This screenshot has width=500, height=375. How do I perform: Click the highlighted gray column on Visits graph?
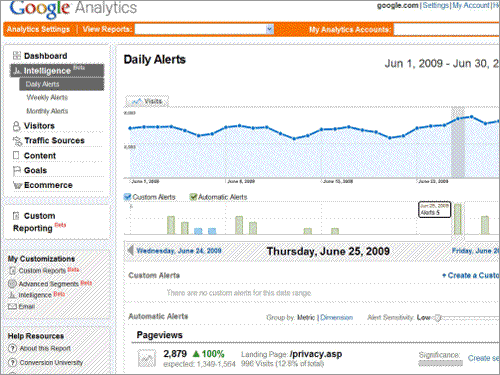click(x=458, y=142)
